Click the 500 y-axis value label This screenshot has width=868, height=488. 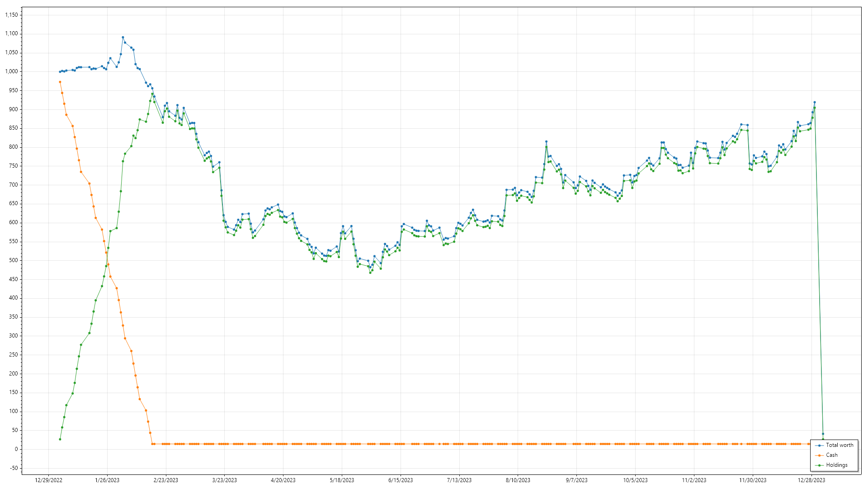click(14, 260)
